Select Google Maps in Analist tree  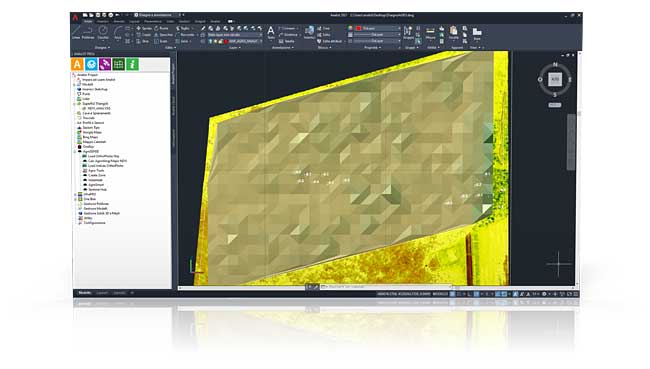click(x=92, y=132)
